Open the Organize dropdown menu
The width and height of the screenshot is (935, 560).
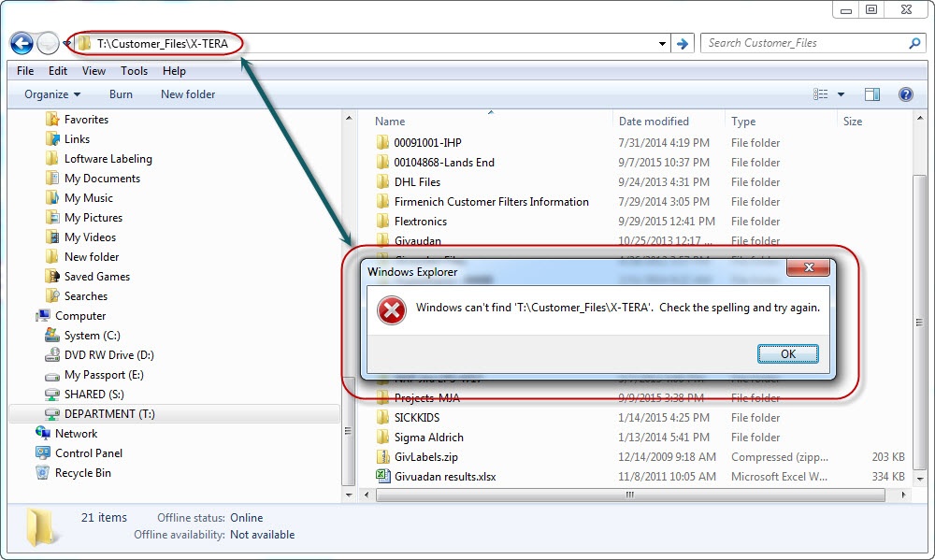click(x=50, y=93)
